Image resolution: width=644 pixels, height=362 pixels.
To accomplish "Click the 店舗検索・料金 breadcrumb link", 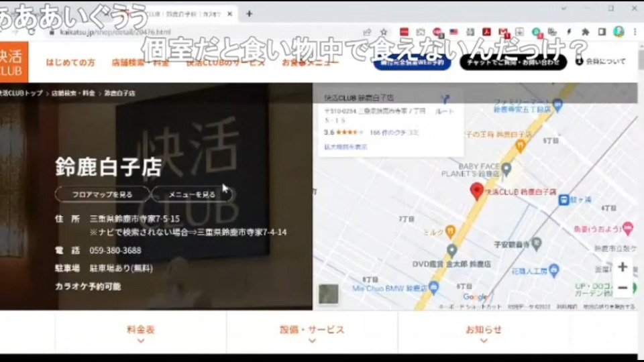I will [73, 93].
